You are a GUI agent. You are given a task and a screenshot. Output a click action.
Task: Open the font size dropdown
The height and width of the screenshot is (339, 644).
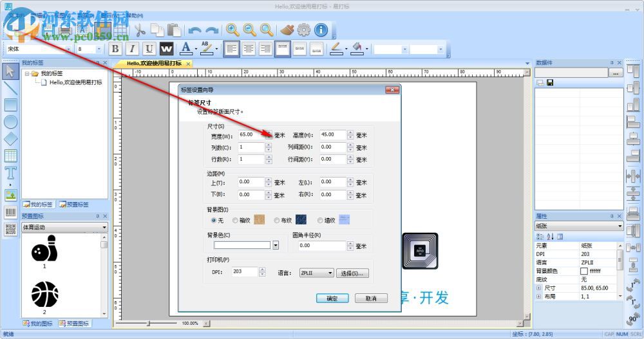[x=99, y=50]
